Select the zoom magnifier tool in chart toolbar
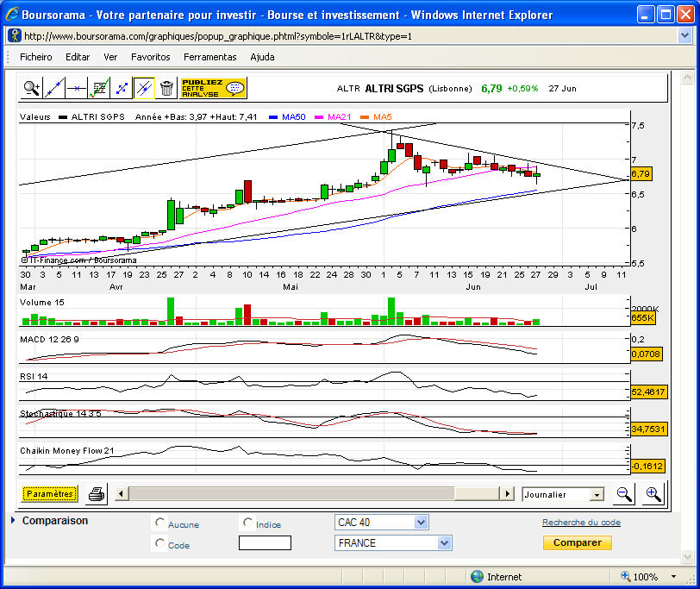This screenshot has height=589, width=700. 32,88
